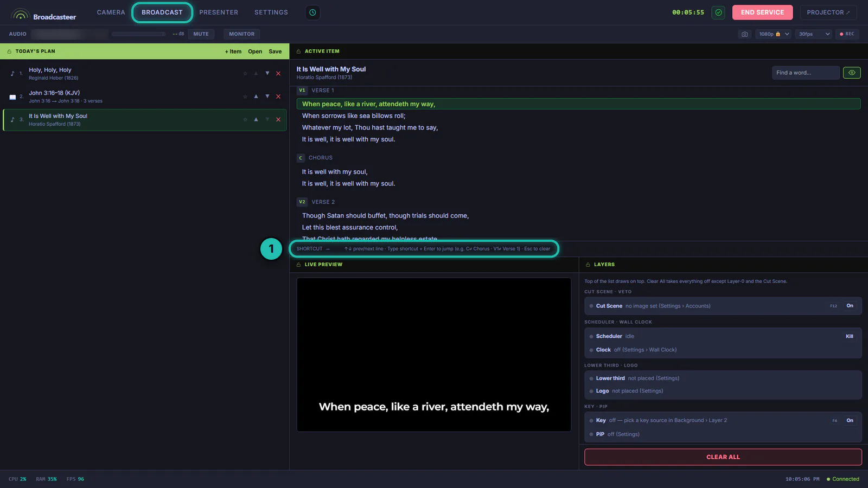Viewport: 868px width, 488px height.
Task: Click the V1 verse 1 badge
Action: pyautogui.click(x=302, y=91)
